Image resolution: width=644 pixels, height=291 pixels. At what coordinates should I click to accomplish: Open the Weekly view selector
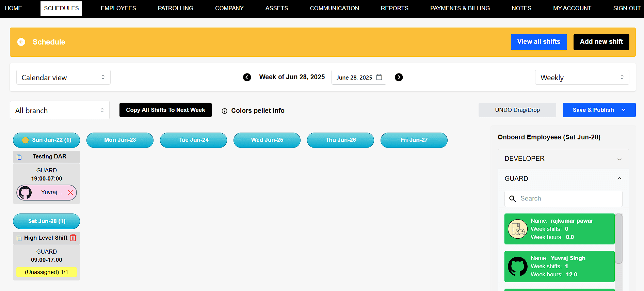point(582,77)
